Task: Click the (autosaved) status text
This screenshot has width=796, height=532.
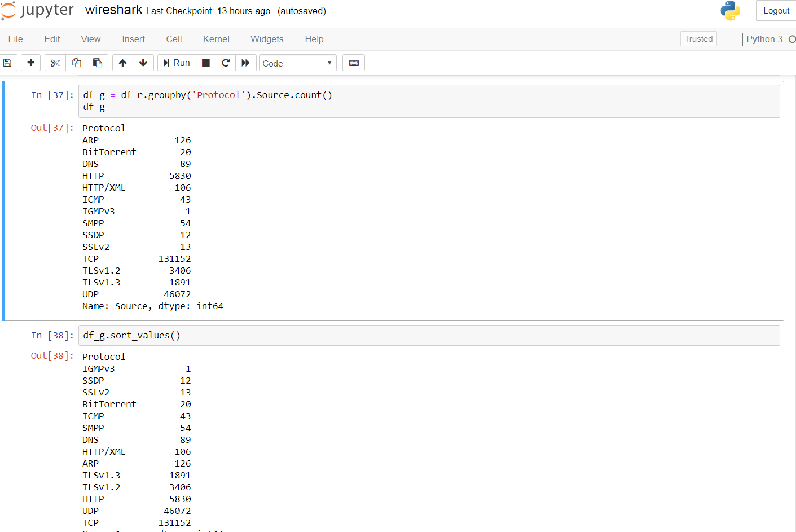Action: pos(302,11)
